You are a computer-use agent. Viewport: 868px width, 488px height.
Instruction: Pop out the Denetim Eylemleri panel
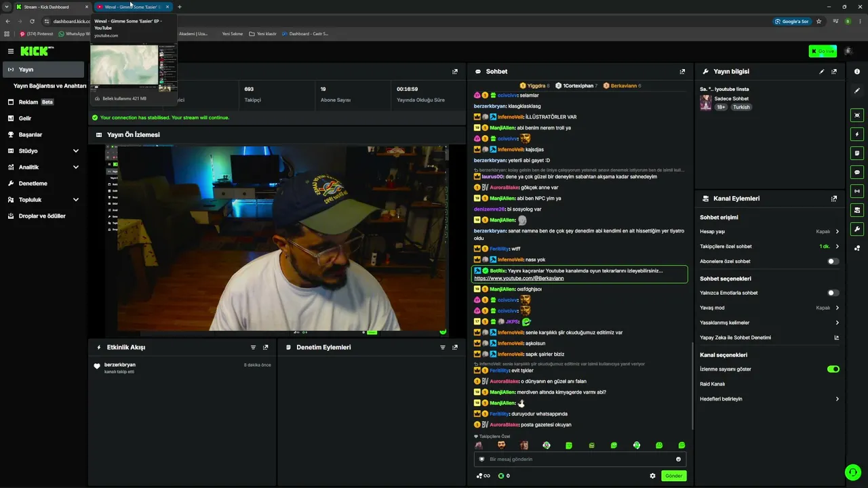[454, 347]
